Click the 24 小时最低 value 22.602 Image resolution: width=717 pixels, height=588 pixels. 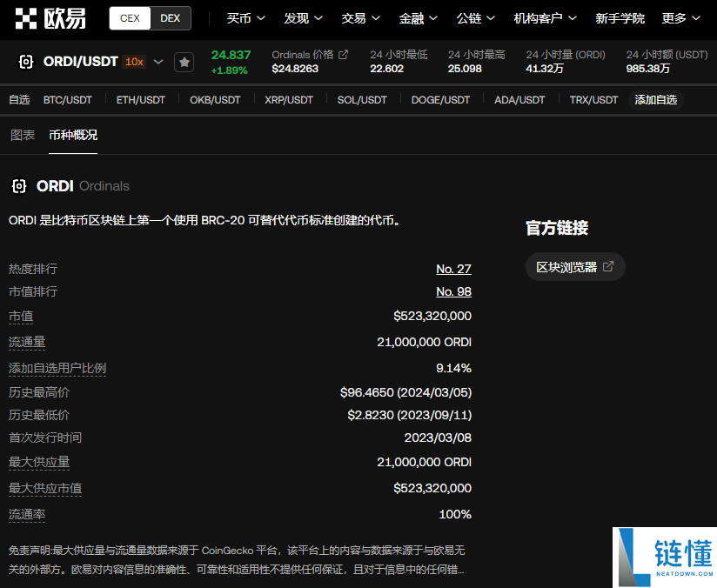click(x=387, y=69)
